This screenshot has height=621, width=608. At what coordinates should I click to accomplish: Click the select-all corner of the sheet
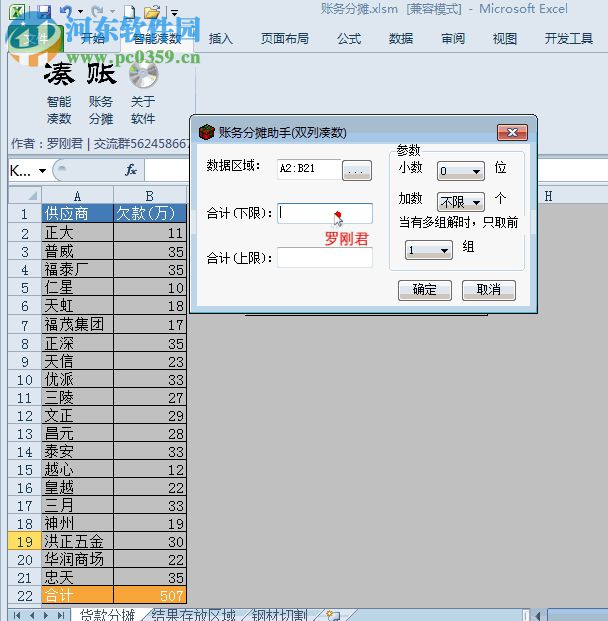25,196
